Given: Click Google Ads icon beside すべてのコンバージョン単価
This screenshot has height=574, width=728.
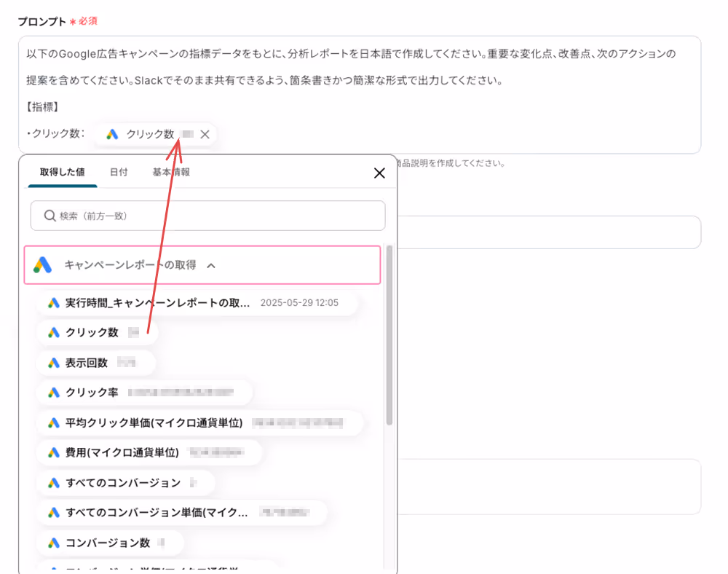Looking at the screenshot, I should pyautogui.click(x=54, y=513).
